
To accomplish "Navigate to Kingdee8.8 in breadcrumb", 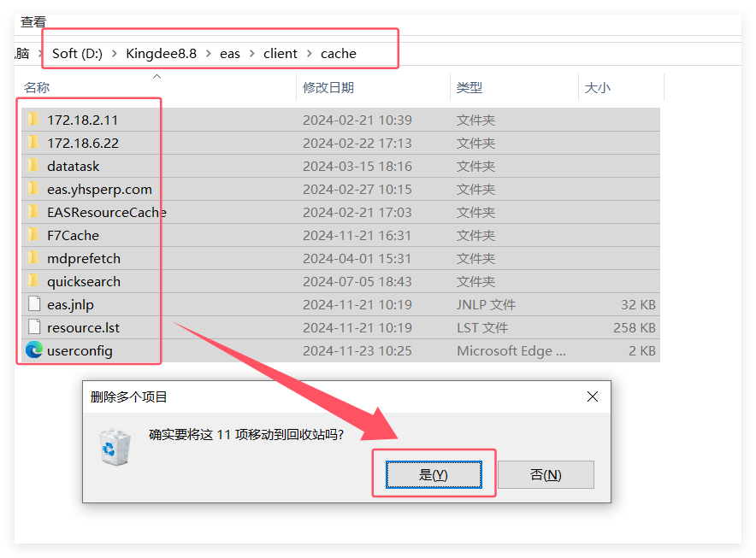I will pos(161,54).
